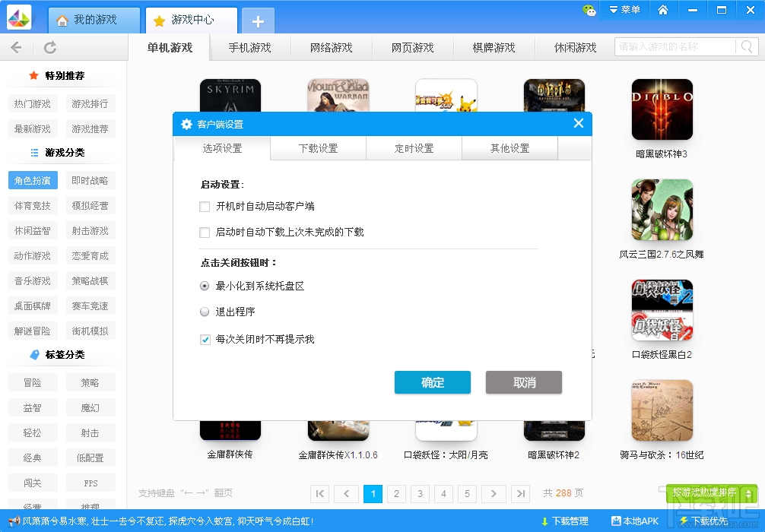Enable 开机时自动启动客户端 checkbox

click(205, 206)
